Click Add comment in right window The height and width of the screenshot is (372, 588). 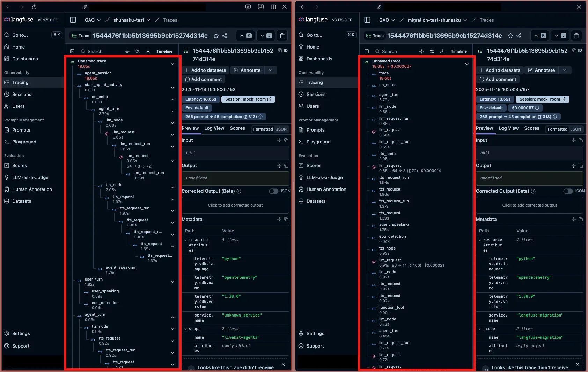pos(497,79)
